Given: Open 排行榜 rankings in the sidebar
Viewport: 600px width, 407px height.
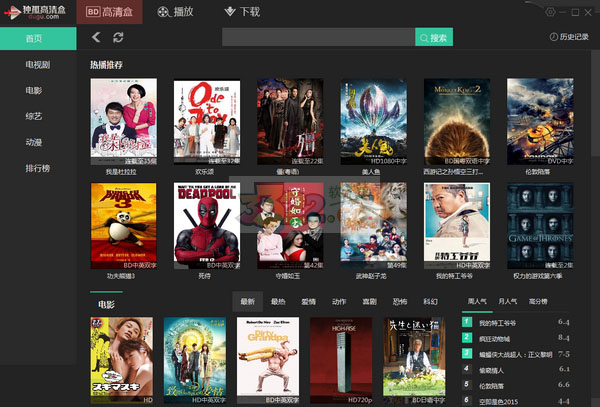Looking at the screenshot, I should (38, 167).
